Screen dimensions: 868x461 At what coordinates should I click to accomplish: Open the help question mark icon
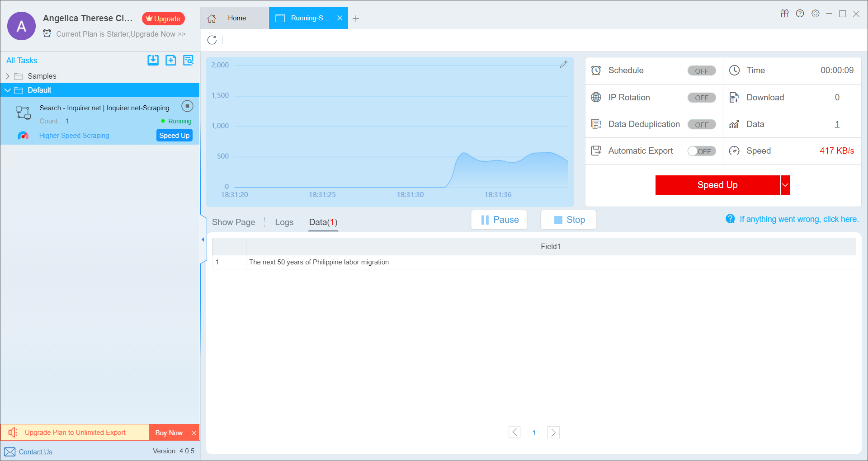[x=800, y=14]
